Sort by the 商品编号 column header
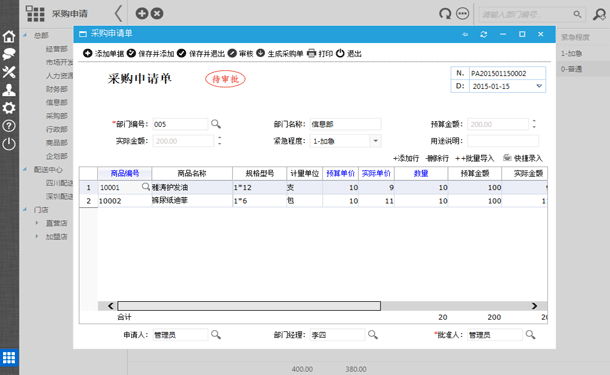The image size is (610, 375). pos(124,173)
